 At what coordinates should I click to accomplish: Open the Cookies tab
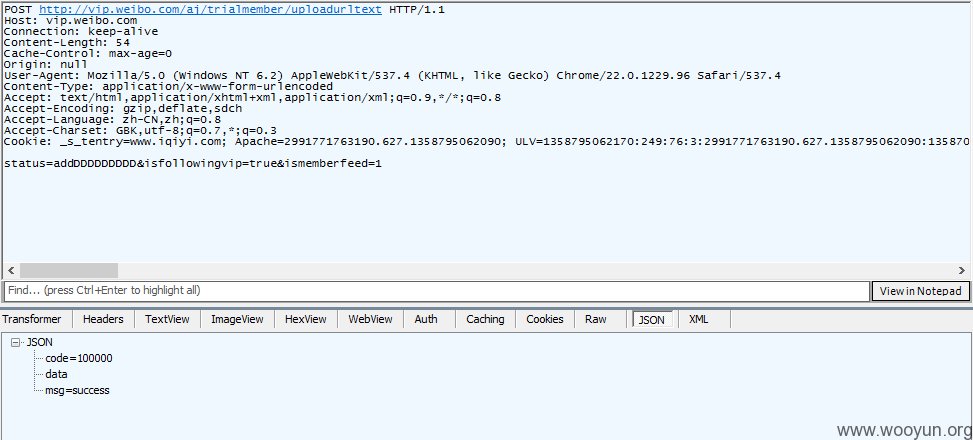[545, 319]
